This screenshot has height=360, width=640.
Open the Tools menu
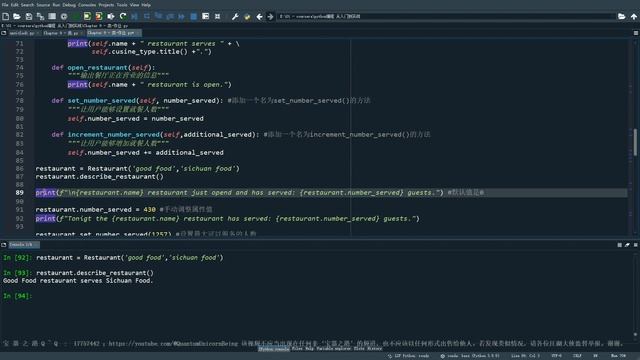click(x=122, y=5)
